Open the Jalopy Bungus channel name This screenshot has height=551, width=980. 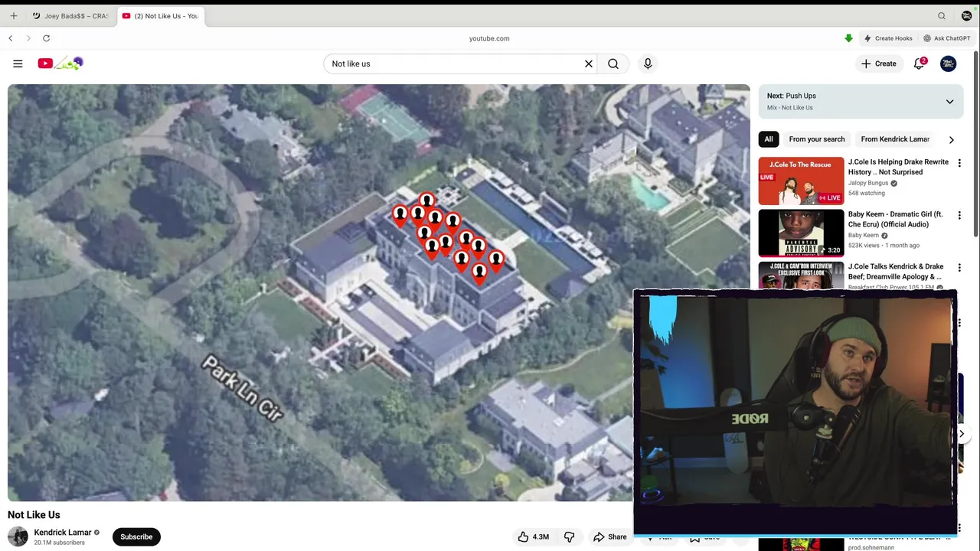[x=868, y=183]
